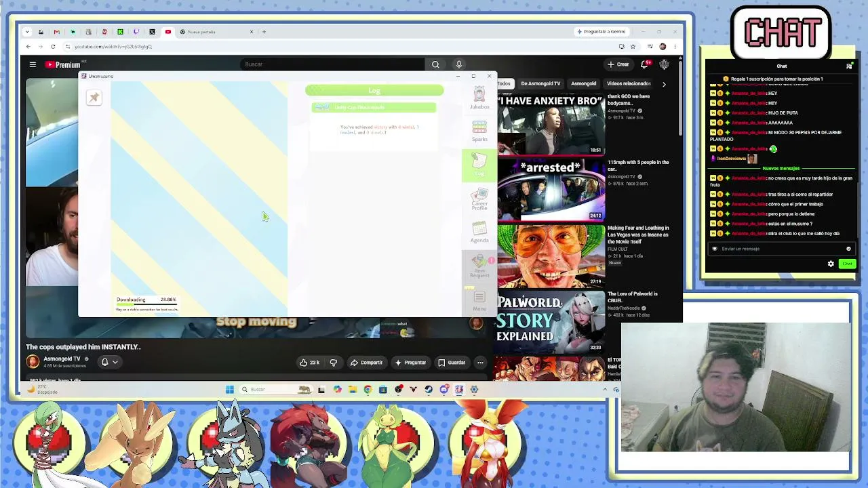Open Career Profile in Umamusume sidebar
The height and width of the screenshot is (488, 868).
pyautogui.click(x=479, y=198)
